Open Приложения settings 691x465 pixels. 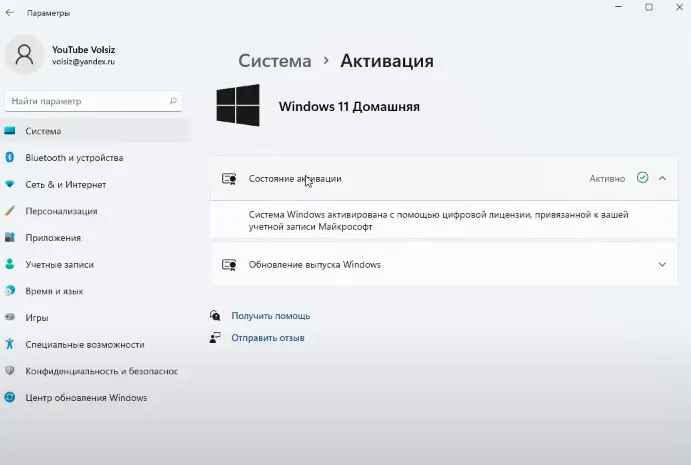coord(95,238)
